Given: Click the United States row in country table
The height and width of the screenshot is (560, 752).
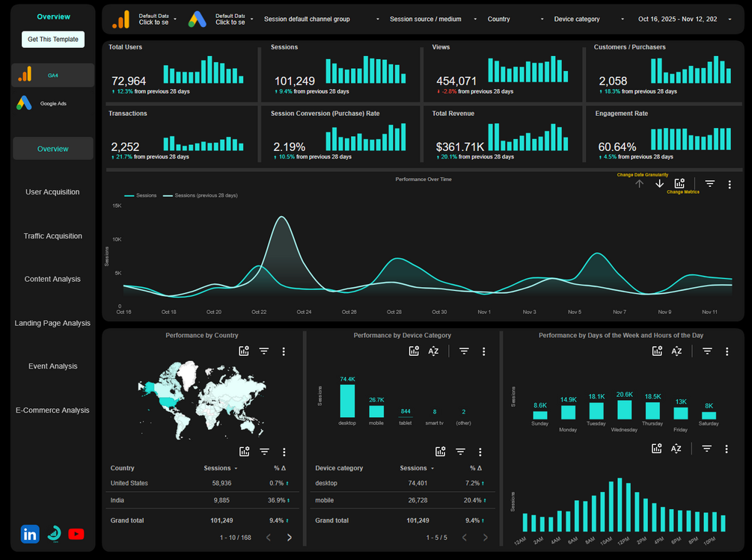Looking at the screenshot, I should pyautogui.click(x=202, y=483).
